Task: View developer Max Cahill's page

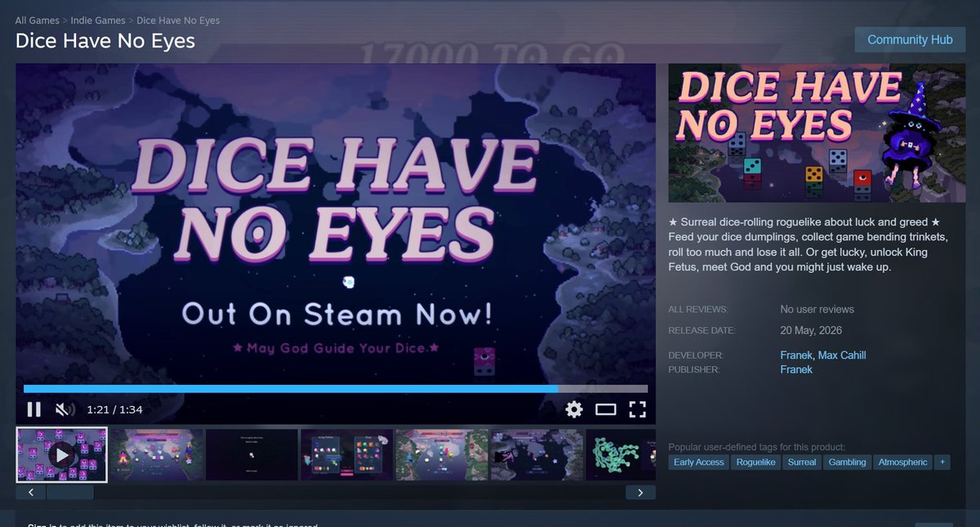Action: (840, 355)
